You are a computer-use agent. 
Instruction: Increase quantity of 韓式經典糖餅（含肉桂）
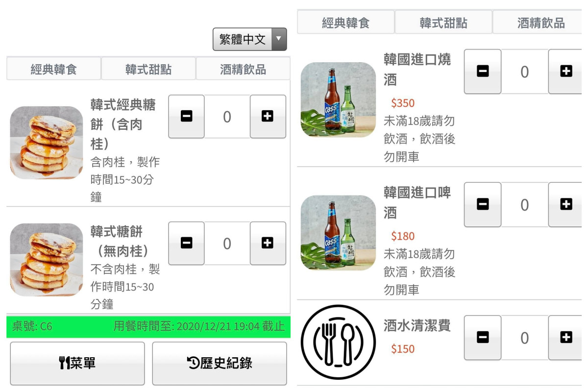(x=268, y=117)
